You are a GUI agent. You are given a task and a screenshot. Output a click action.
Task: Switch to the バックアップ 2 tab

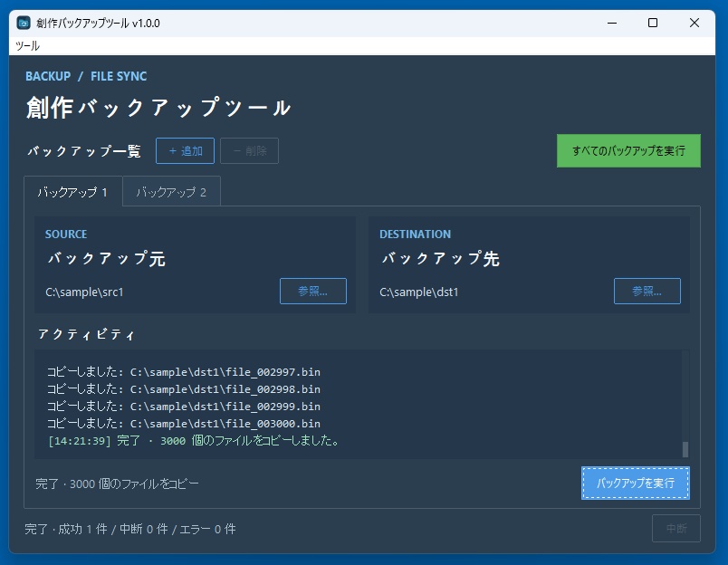point(171,192)
